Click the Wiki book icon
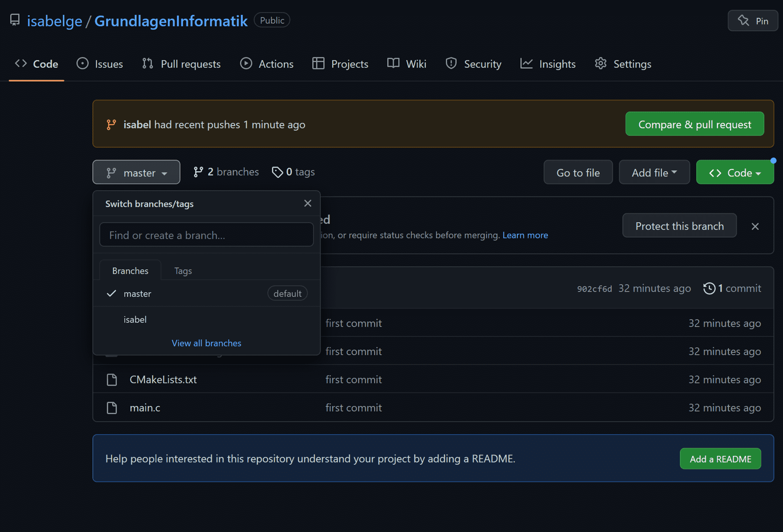This screenshot has height=532, width=783. click(x=393, y=63)
